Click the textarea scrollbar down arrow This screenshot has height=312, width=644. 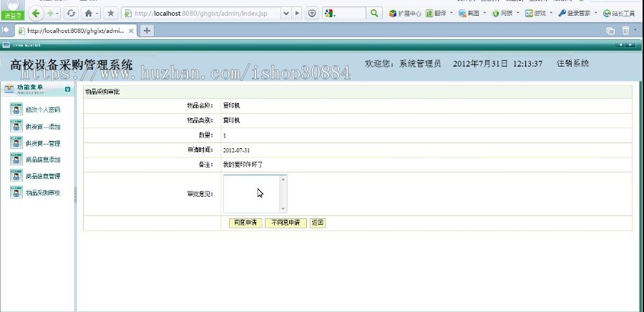283,209
